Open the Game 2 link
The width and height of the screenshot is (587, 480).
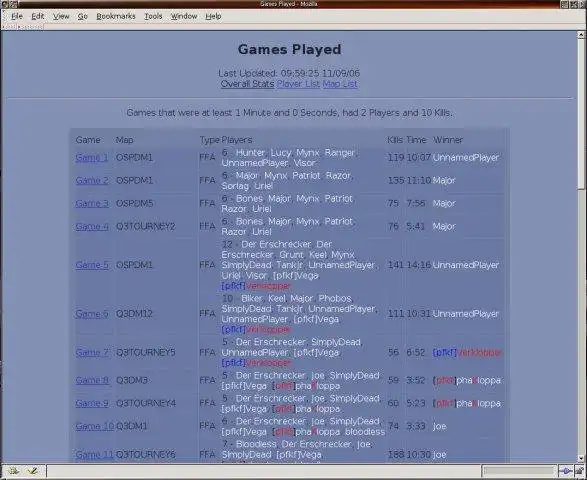click(92, 180)
